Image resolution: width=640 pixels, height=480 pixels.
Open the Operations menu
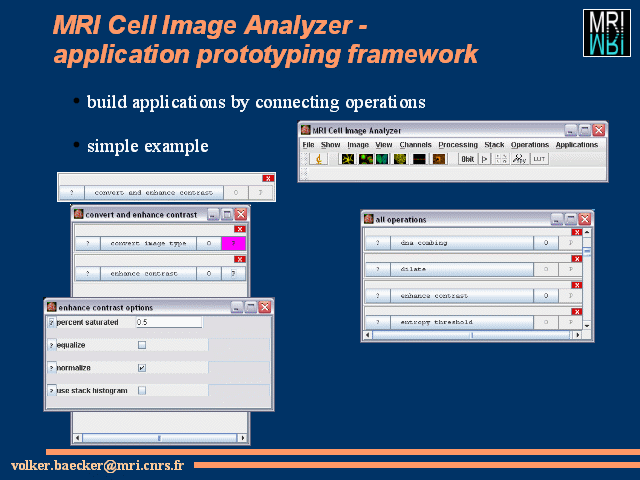coord(530,144)
